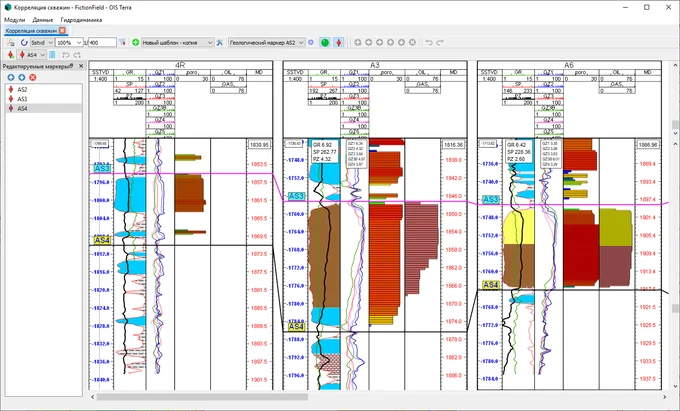680x411 pixels.
Task: Toggle the green circle button in toolbar
Action: click(x=325, y=43)
